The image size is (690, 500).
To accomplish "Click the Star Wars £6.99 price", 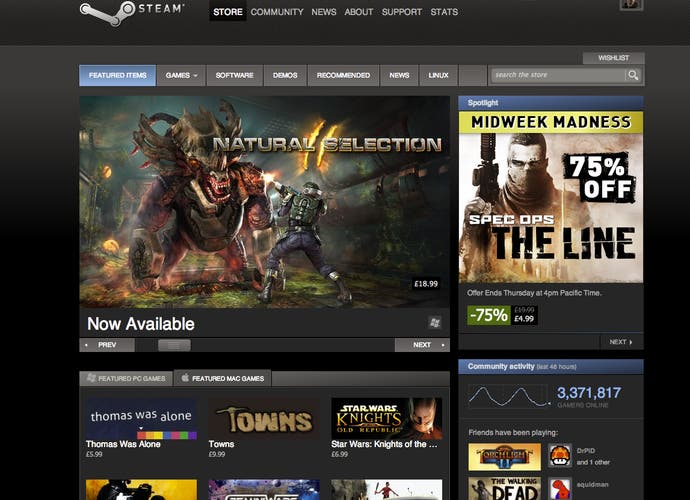I will tap(340, 454).
